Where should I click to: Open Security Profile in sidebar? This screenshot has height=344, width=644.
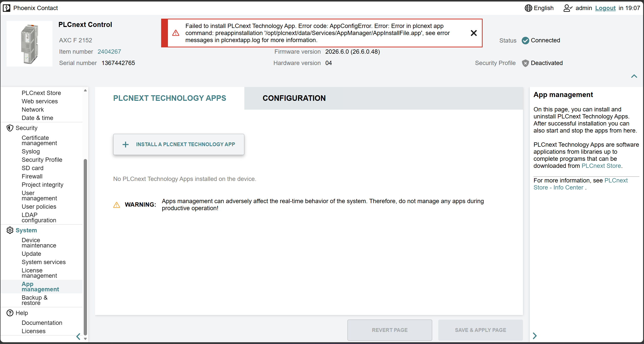[42, 160]
